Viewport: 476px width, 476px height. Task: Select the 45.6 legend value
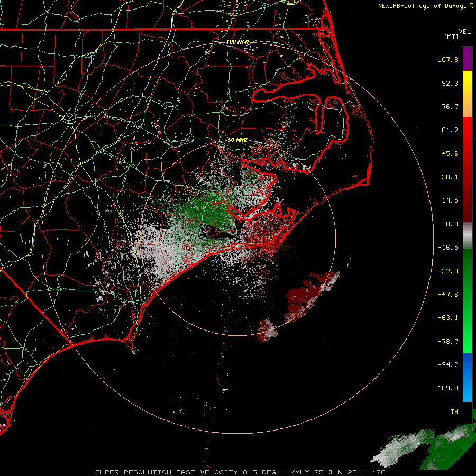[450, 153]
